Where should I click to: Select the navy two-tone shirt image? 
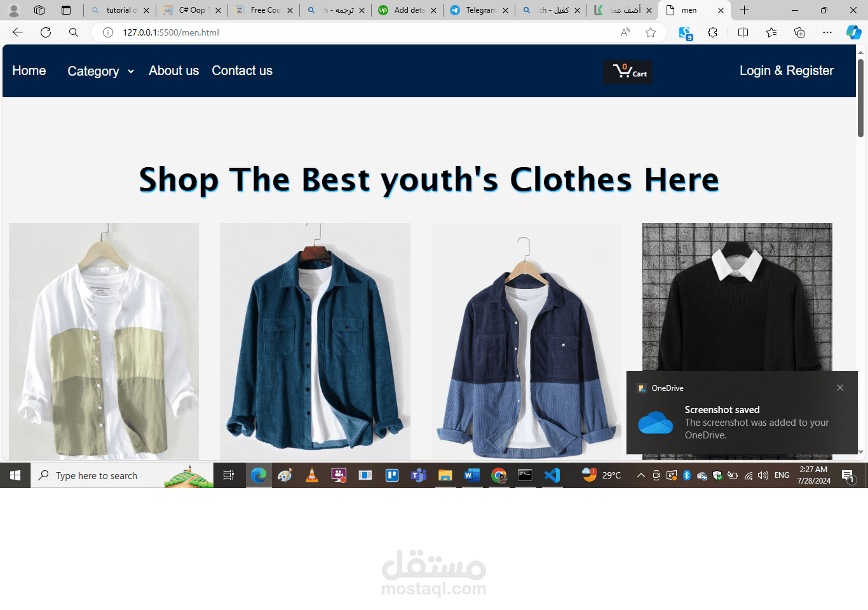point(526,341)
